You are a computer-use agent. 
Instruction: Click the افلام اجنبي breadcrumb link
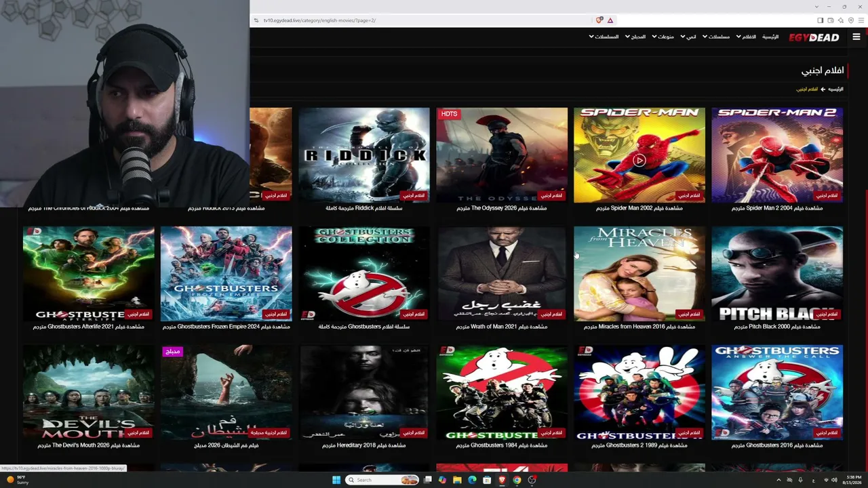807,89
